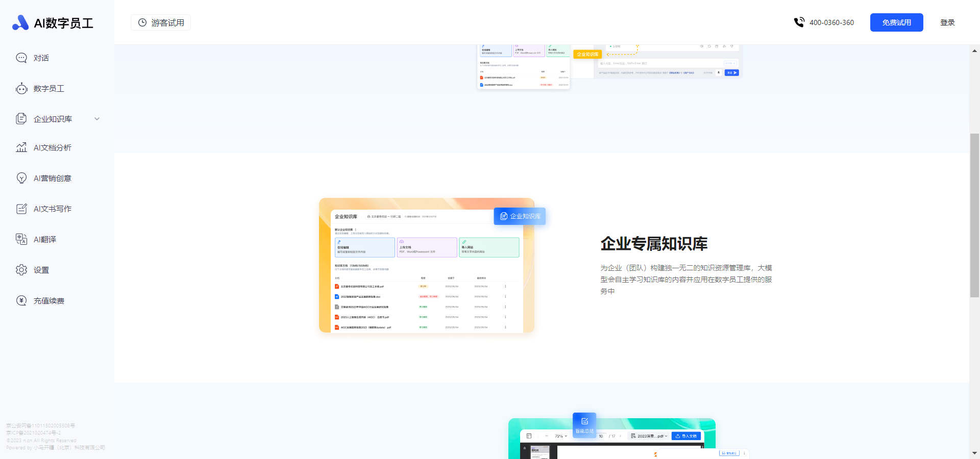This screenshot has height=459, width=980.
Task: Click the partially visible top preview screenshot
Action: click(x=608, y=67)
